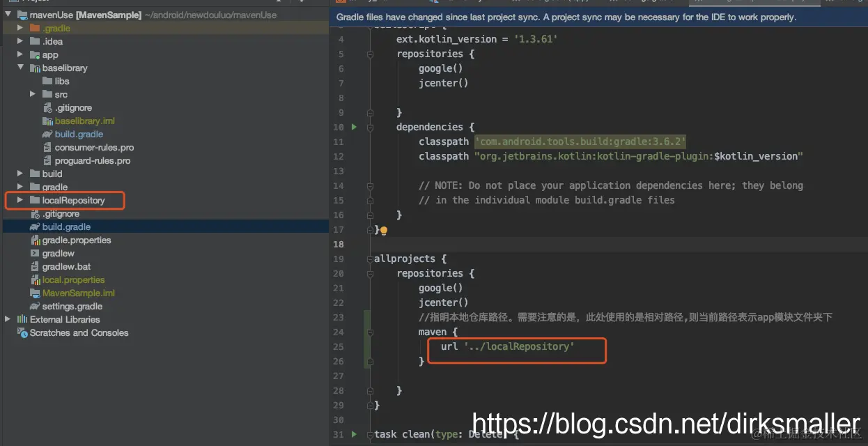868x446 pixels.
Task: Collapse the mavenUse project root arrow
Action: click(x=8, y=15)
